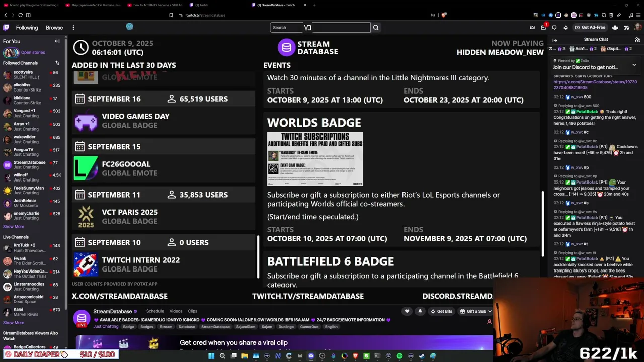This screenshot has width=644, height=362.
Task: Collapse the For You sidebar
Action: coord(57,41)
